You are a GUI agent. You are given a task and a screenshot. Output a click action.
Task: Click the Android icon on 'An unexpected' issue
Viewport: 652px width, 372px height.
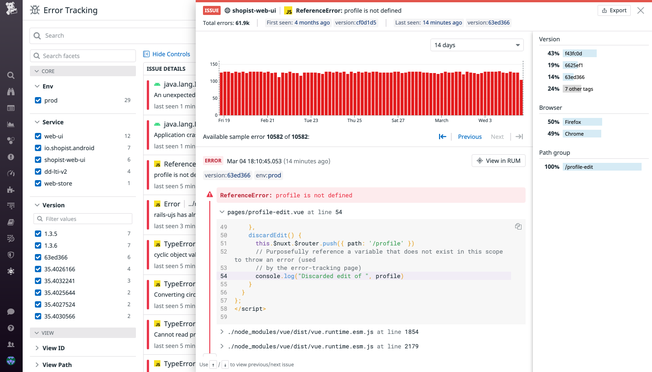(x=157, y=84)
